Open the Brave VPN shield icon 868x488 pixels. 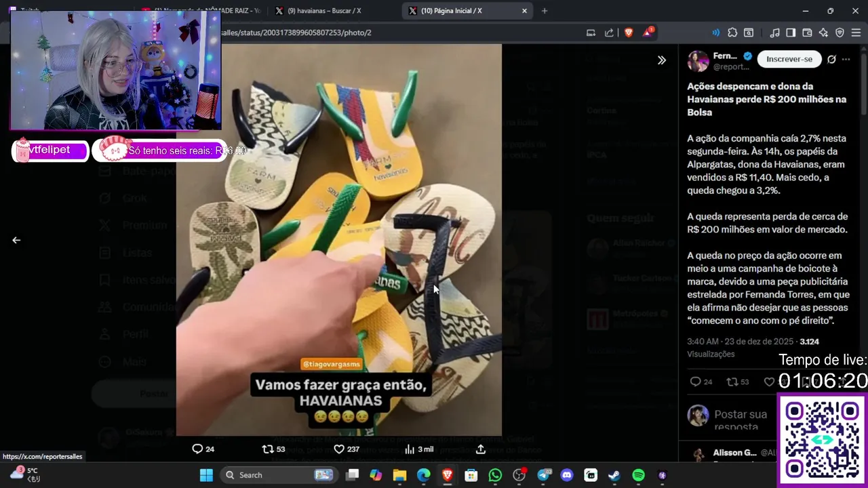(x=840, y=33)
